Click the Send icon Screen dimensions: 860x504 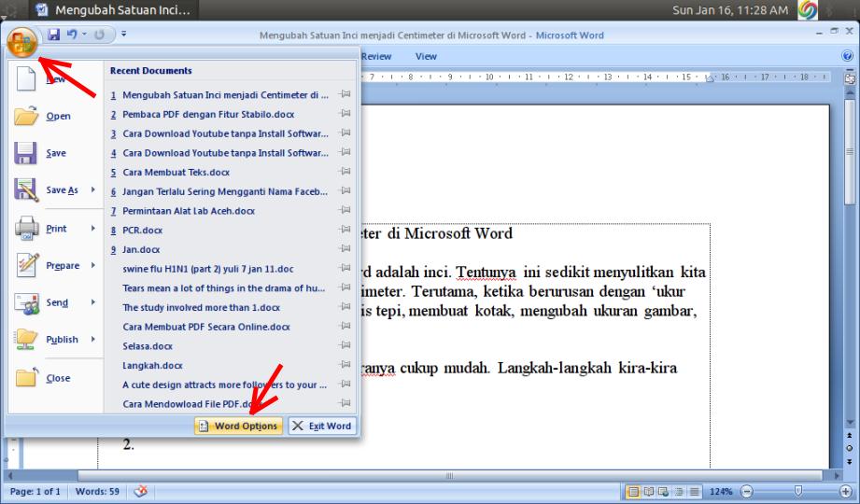[x=26, y=302]
